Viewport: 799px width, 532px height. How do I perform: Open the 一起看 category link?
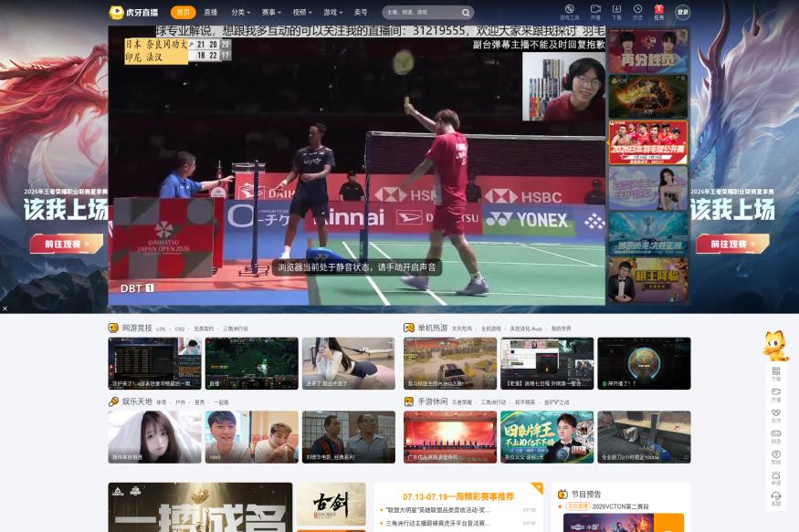click(221, 402)
